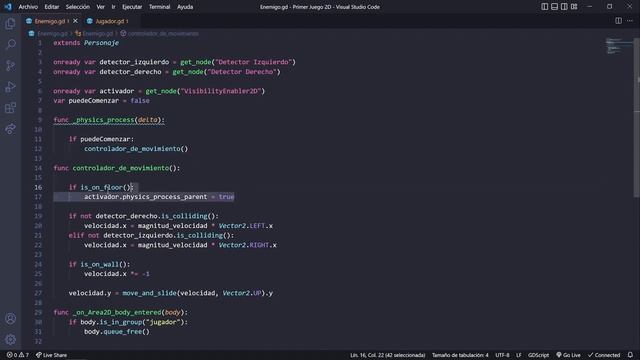The height and width of the screenshot is (360, 640).
Task: Change the UTF-8 file encoding
Action: click(502, 355)
